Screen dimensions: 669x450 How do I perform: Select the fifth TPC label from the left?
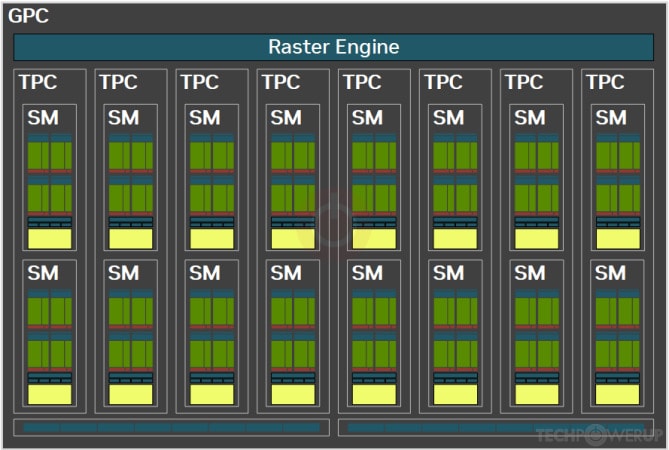[x=362, y=83]
